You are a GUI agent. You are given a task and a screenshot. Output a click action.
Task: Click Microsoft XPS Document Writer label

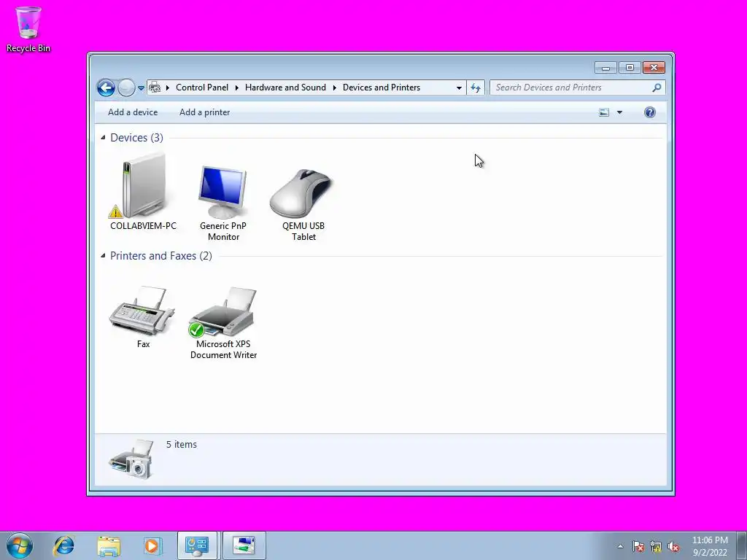(x=223, y=349)
